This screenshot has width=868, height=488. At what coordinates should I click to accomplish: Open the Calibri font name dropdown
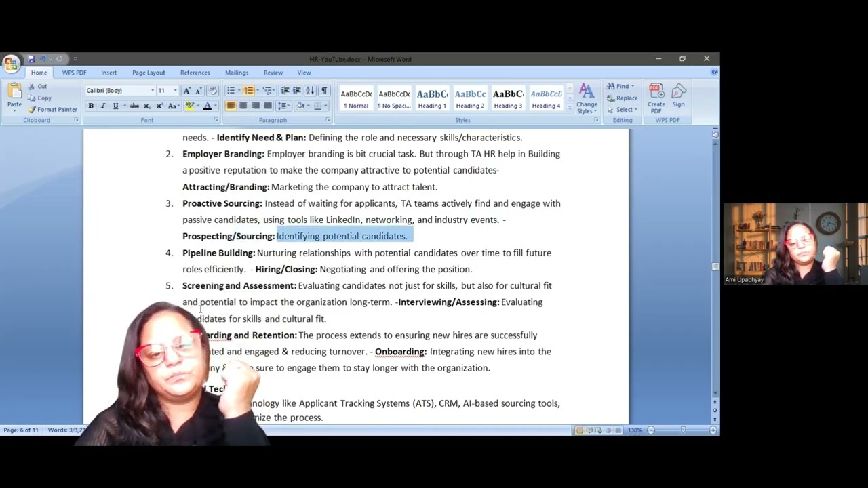pyautogui.click(x=153, y=91)
